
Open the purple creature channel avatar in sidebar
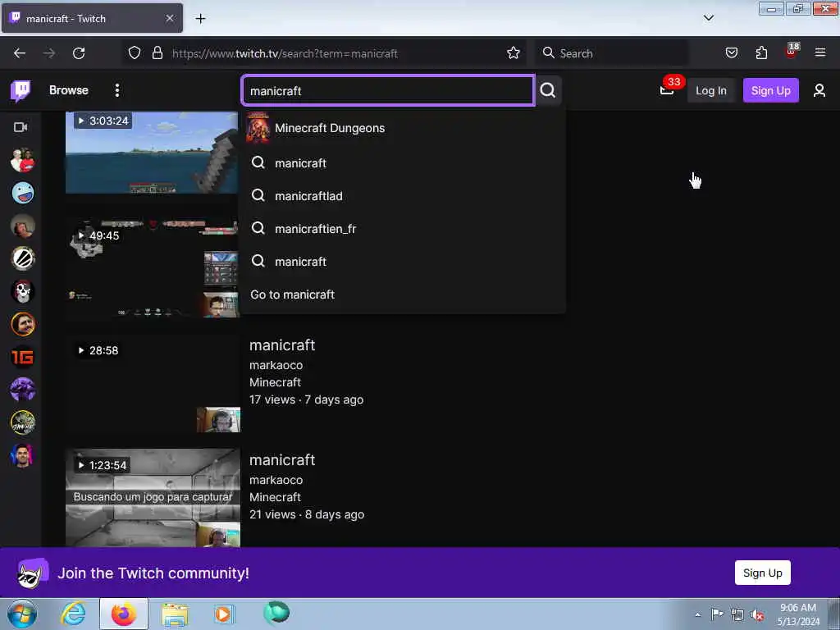(22, 390)
